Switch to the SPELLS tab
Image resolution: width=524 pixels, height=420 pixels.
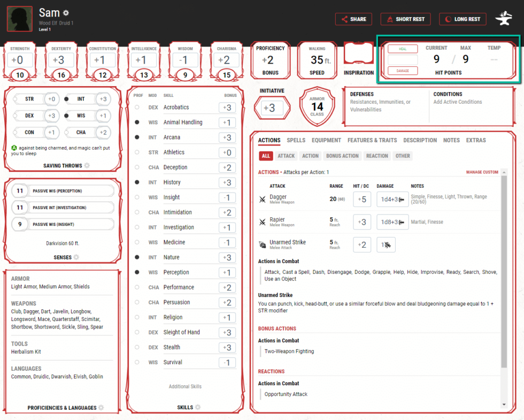click(295, 140)
